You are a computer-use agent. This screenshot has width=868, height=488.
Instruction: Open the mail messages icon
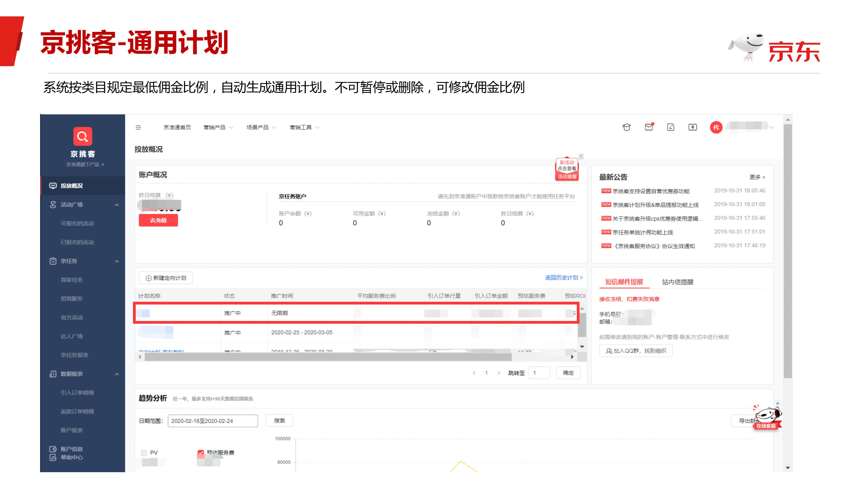649,127
